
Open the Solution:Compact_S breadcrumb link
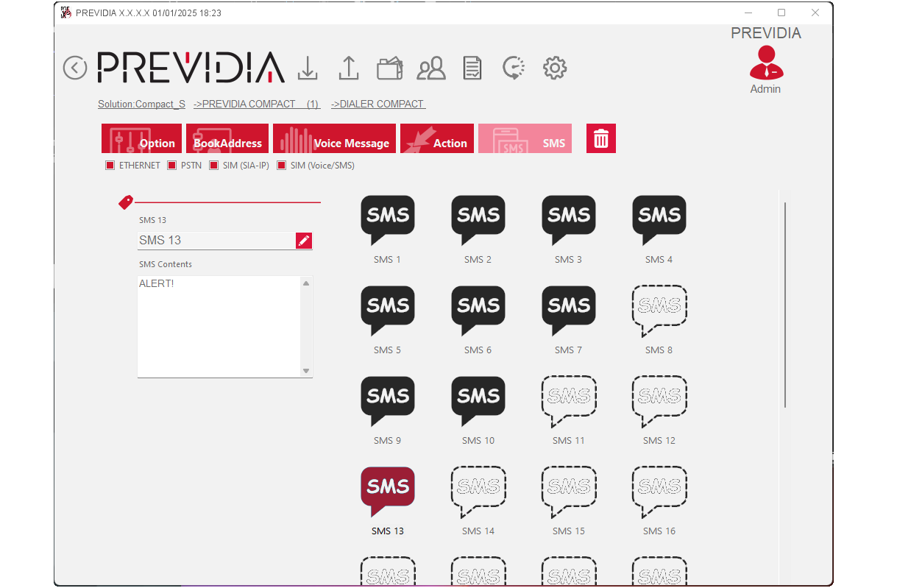coord(141,104)
